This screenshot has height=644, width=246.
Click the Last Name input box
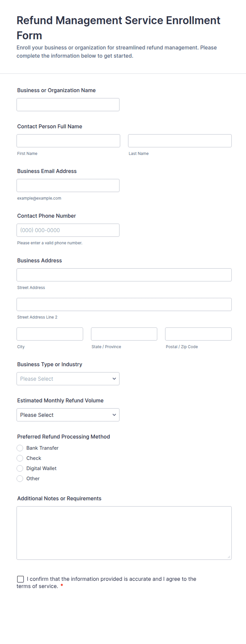pyautogui.click(x=180, y=141)
